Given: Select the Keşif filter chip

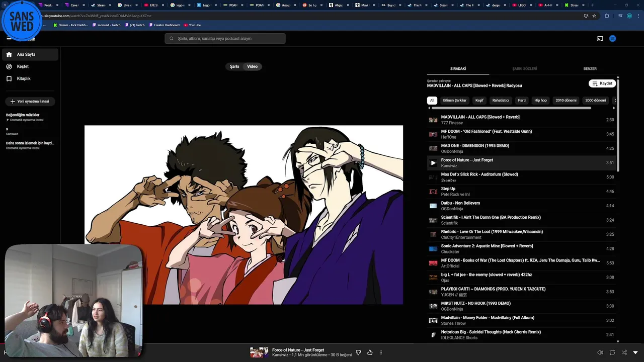Looking at the screenshot, I should pyautogui.click(x=479, y=100).
